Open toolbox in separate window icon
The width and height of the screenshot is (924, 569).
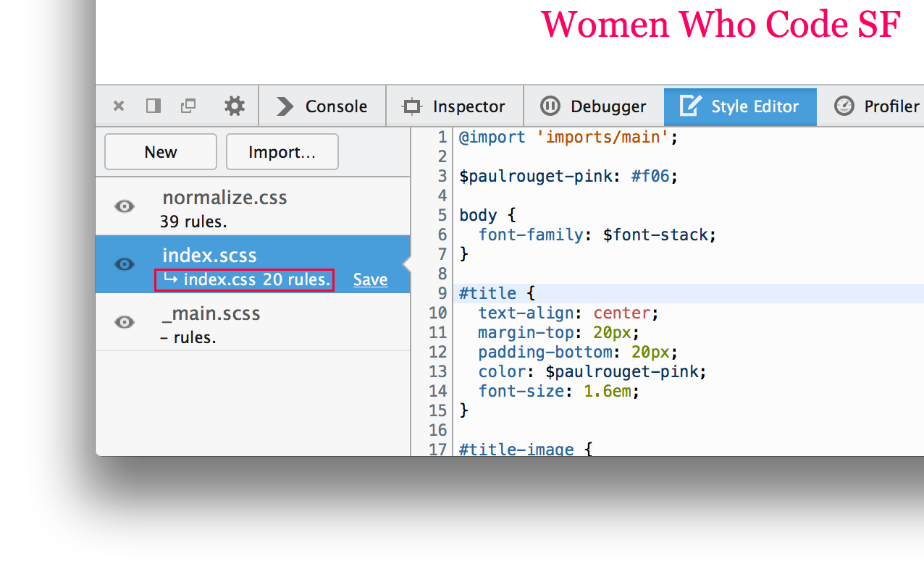(x=188, y=106)
